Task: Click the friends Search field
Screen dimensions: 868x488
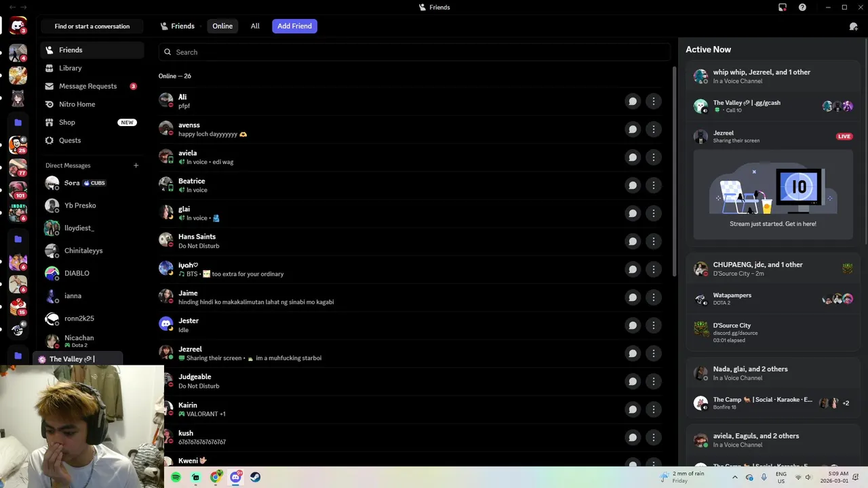Action: tap(414, 52)
